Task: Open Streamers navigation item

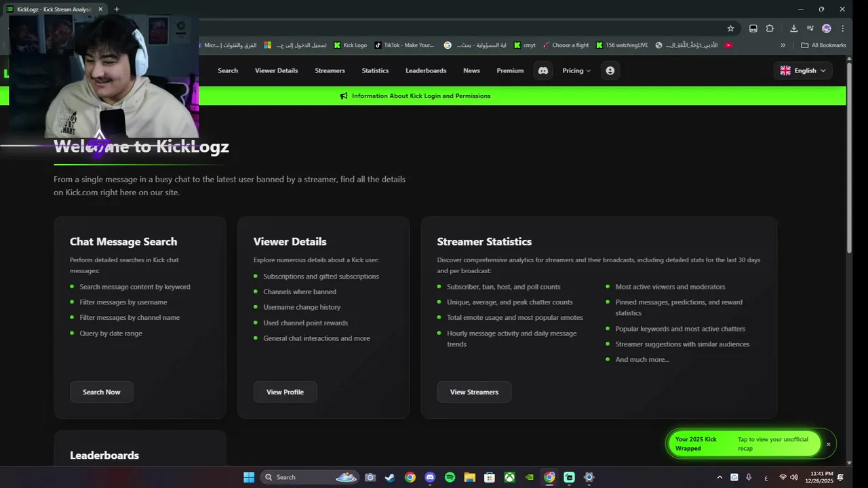Action: pos(330,70)
